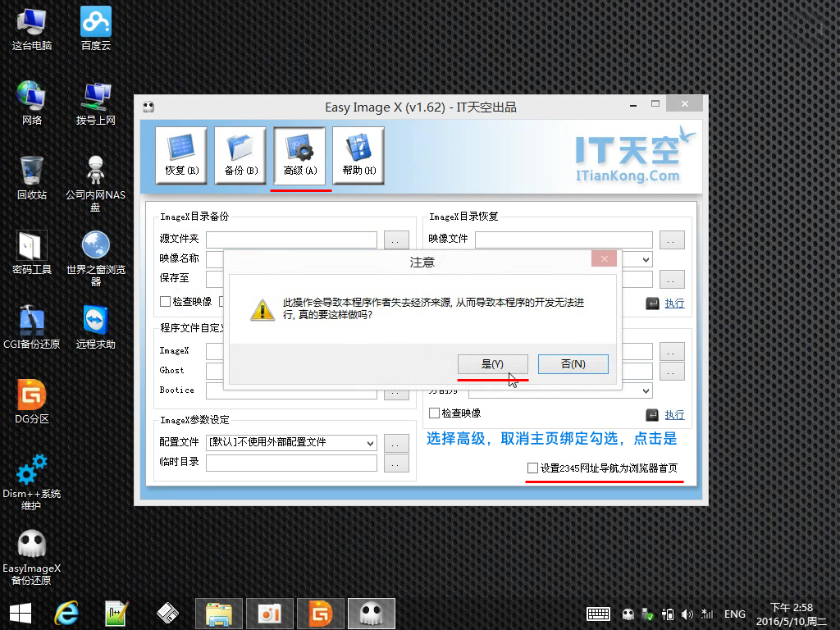
Task: Toggle 检查映像 checkbox in backup section
Action: point(165,302)
